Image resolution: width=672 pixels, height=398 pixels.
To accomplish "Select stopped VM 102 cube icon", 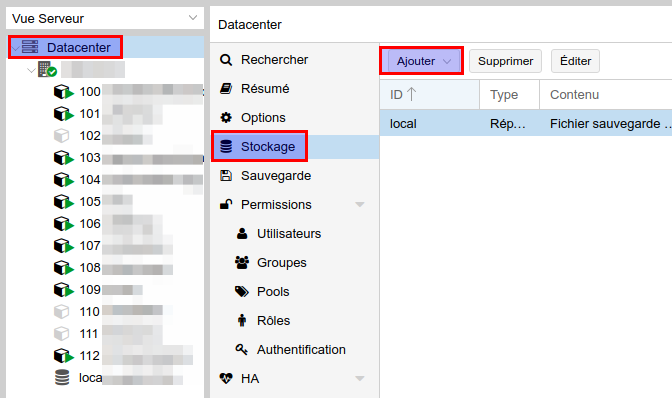I will (x=62, y=136).
